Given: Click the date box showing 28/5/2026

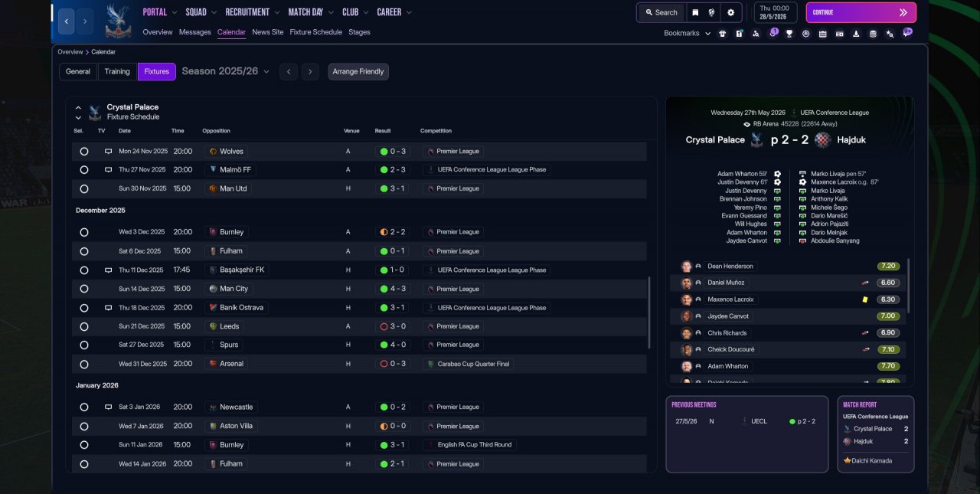Looking at the screenshot, I should pyautogui.click(x=776, y=12).
